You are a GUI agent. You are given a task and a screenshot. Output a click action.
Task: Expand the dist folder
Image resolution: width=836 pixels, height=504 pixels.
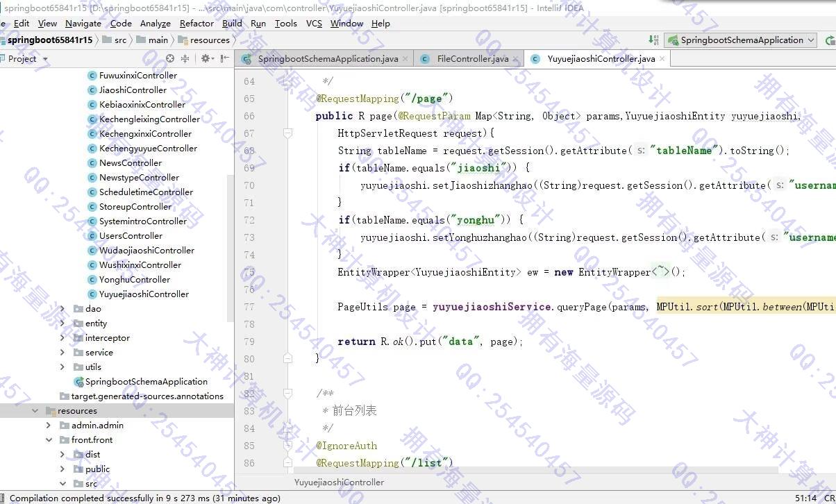pos(62,454)
